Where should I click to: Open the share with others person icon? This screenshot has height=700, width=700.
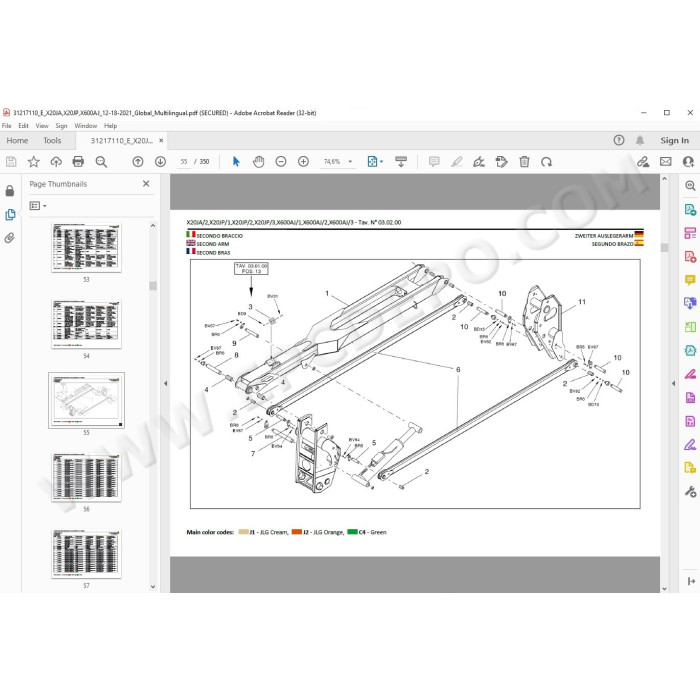point(688,162)
